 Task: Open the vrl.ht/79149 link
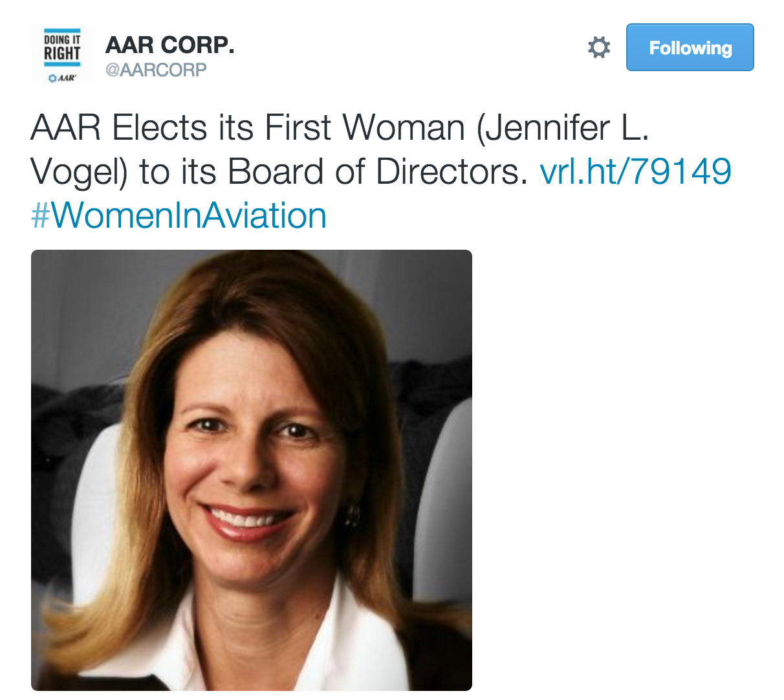tap(635, 171)
